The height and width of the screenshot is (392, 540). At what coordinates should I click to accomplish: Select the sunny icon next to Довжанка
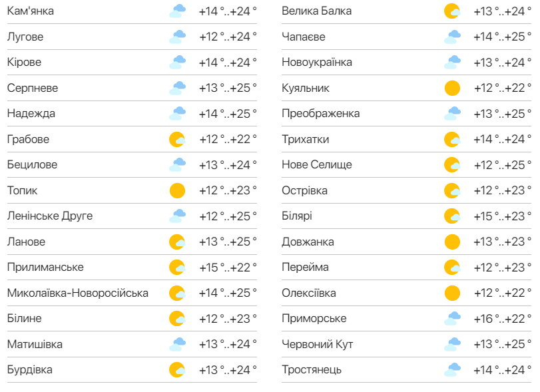tap(449, 241)
